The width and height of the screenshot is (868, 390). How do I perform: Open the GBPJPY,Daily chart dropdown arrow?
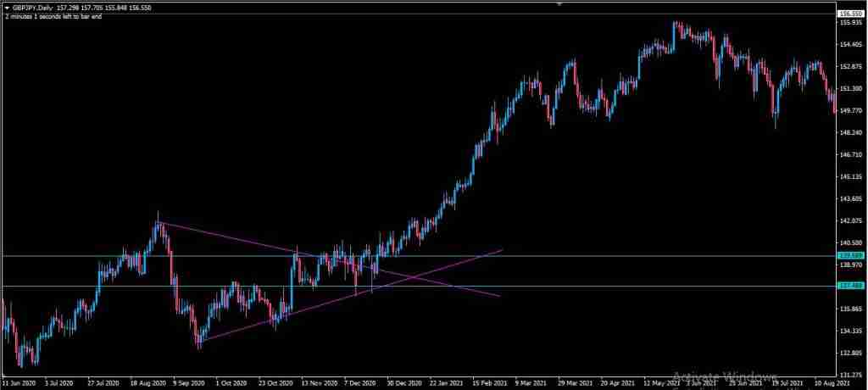pos(7,8)
